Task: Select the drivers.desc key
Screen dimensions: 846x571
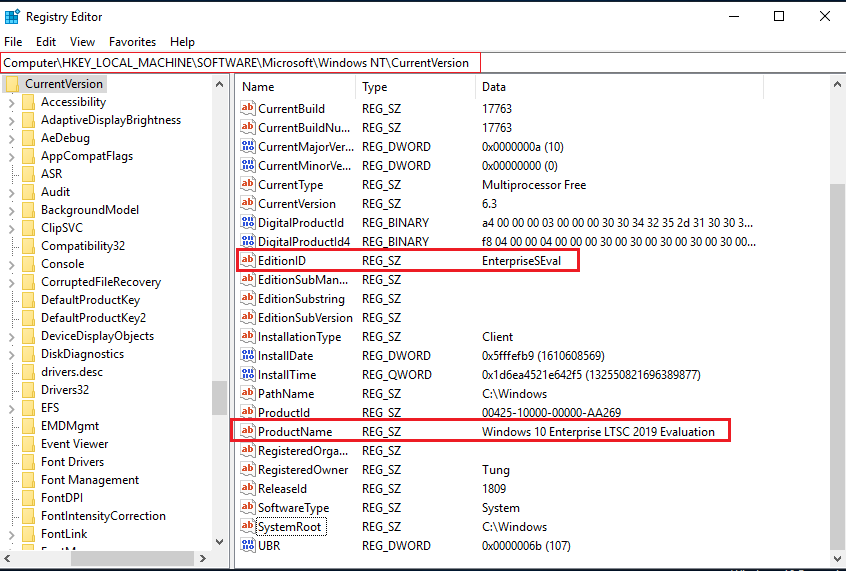Action: [72, 372]
